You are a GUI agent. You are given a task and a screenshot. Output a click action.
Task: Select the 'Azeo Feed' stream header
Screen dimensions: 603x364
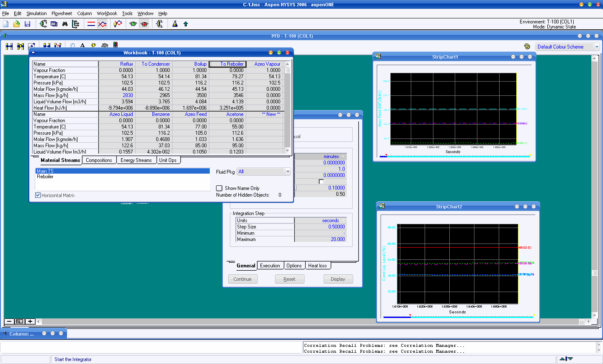191,114
